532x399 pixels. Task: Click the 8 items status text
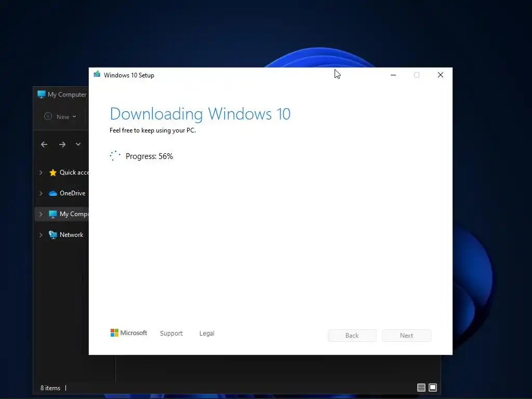[x=50, y=388]
